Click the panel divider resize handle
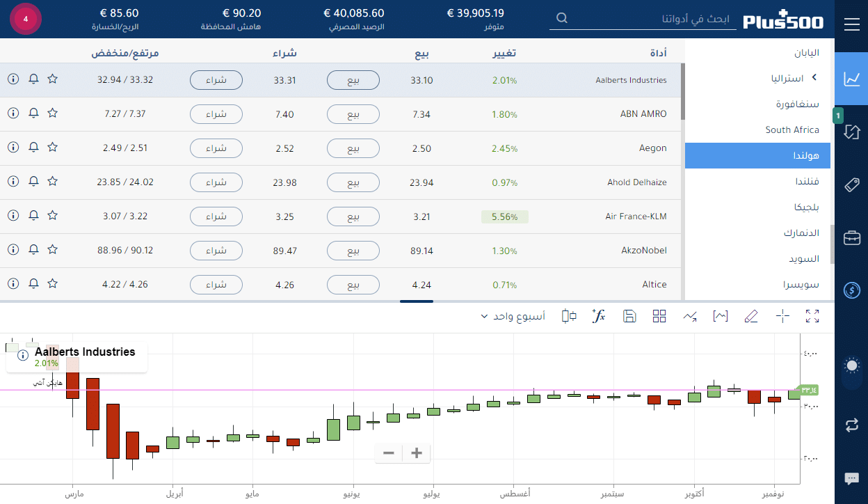 [417, 301]
